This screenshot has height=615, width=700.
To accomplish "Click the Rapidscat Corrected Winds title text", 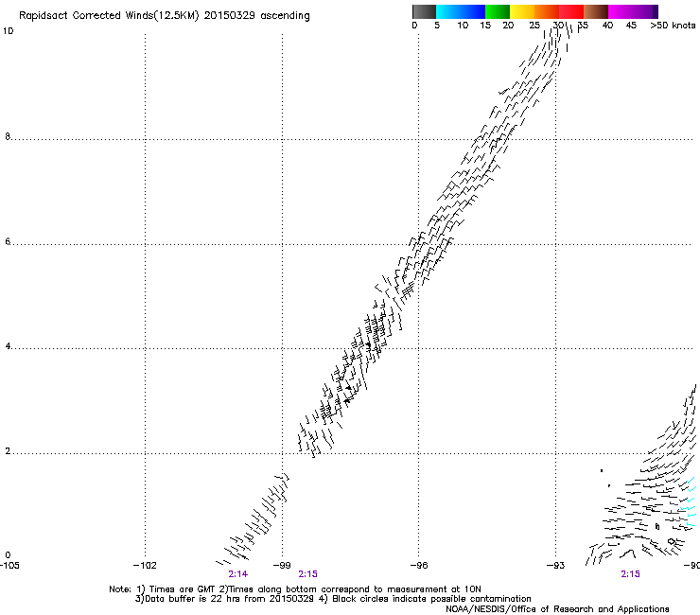I will point(165,15).
